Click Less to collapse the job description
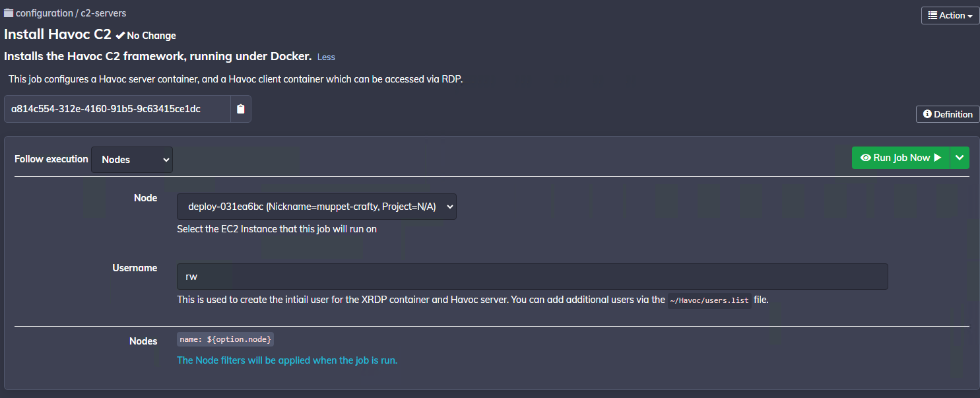Viewport: 980px width, 398px height. tap(326, 57)
